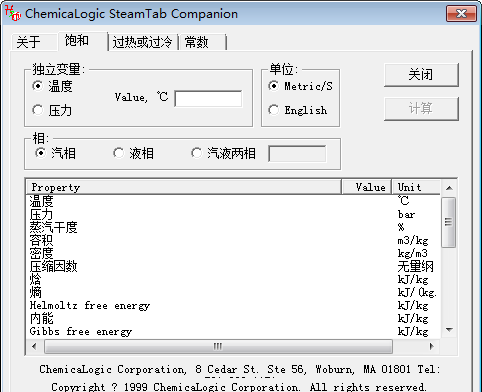482x392 pixels.
Task: Click the 无量纲 unit cell
Action: click(x=416, y=266)
